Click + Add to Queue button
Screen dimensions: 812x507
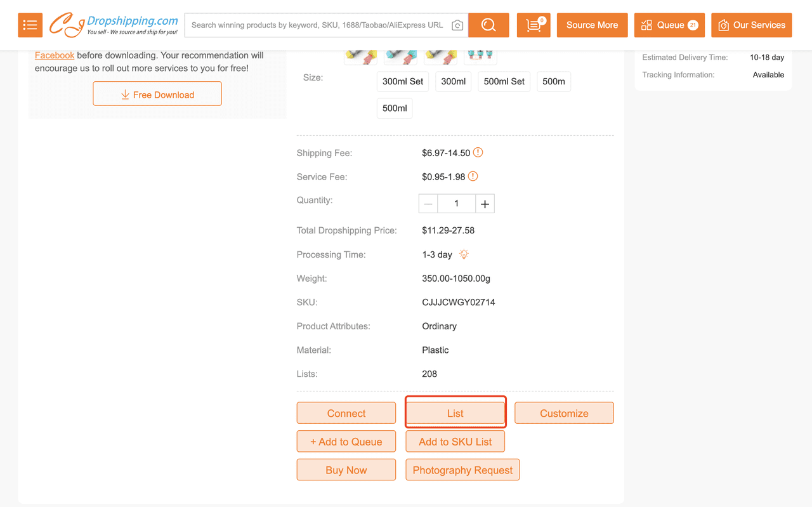click(346, 442)
